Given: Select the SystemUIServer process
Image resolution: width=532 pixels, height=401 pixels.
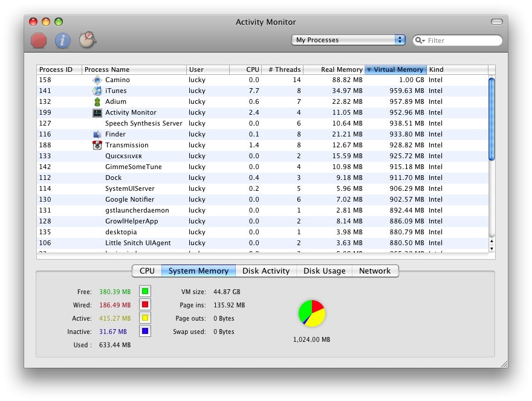Looking at the screenshot, I should (262, 188).
